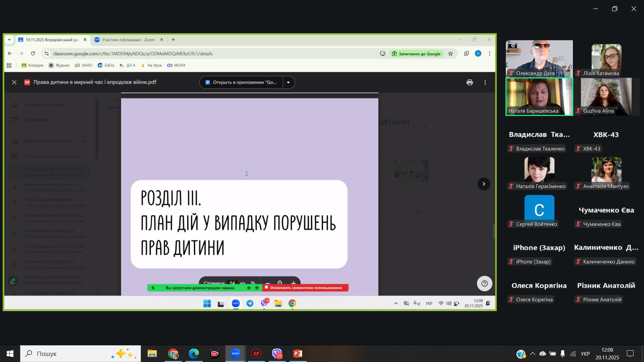The image size is (644, 362).
Task: Click the Microsoft Edge taskbar icon
Action: 194,354
